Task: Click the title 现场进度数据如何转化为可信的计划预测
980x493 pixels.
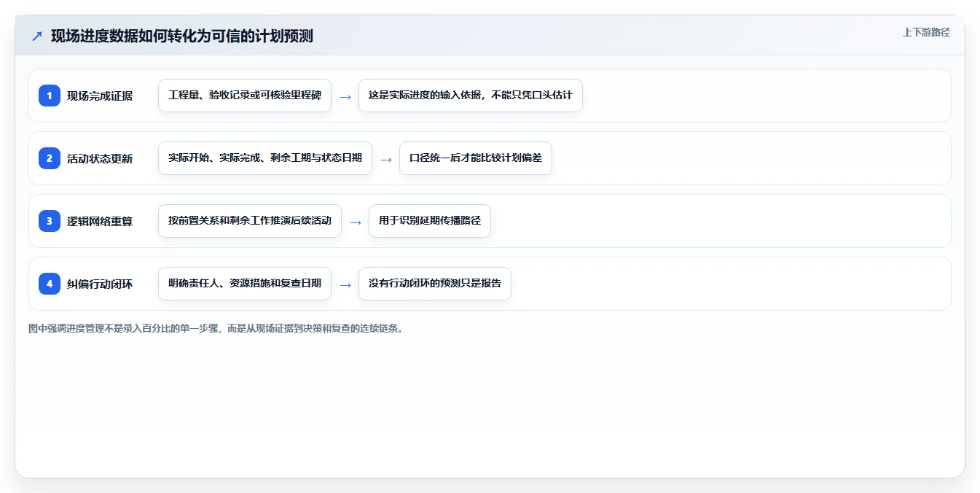Action: click(182, 36)
